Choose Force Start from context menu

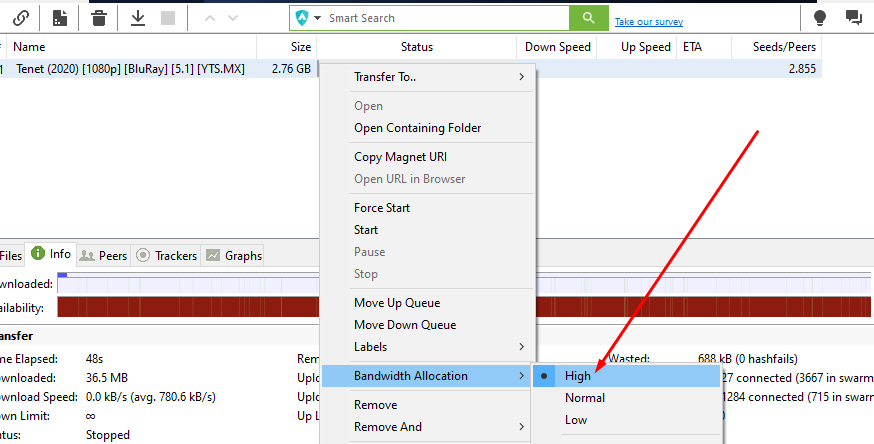pos(382,208)
